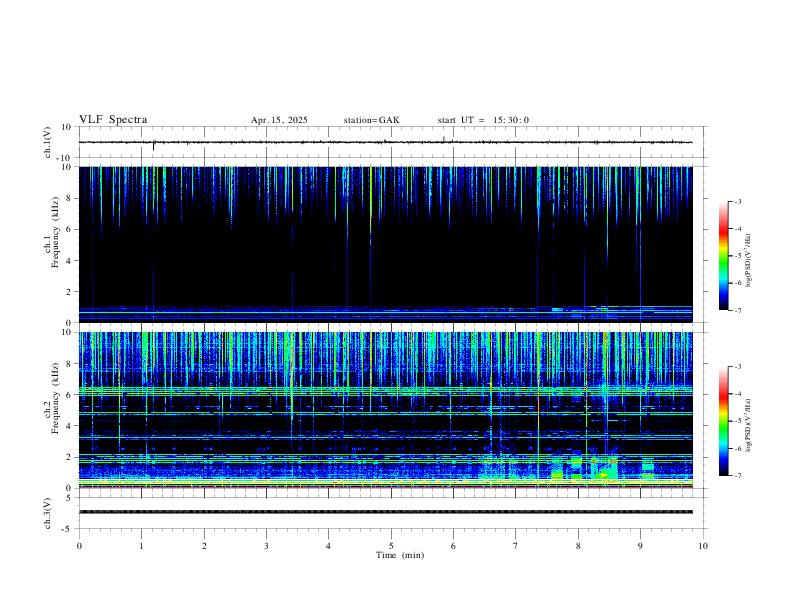Click the "ch.1(V)" waveform axis label
Image resolution: width=792 pixels, height=612 pixels.
(x=48, y=142)
